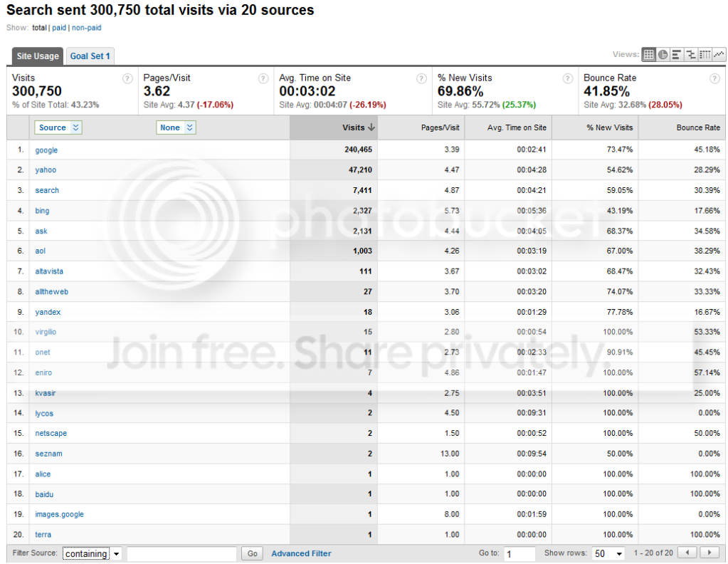Open the lycos source link

pos(44,414)
